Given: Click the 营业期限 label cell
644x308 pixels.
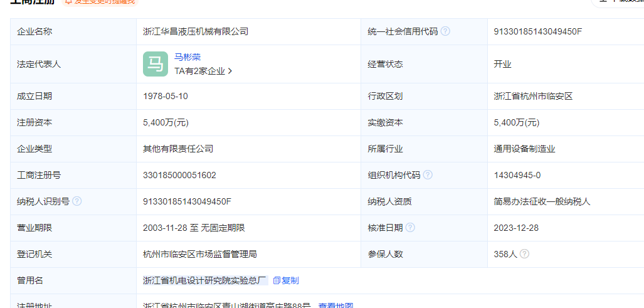Looking at the screenshot, I should [73, 228].
